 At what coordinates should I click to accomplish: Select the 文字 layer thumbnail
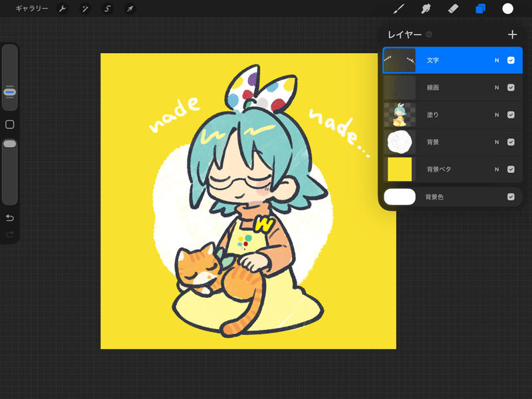coord(400,60)
